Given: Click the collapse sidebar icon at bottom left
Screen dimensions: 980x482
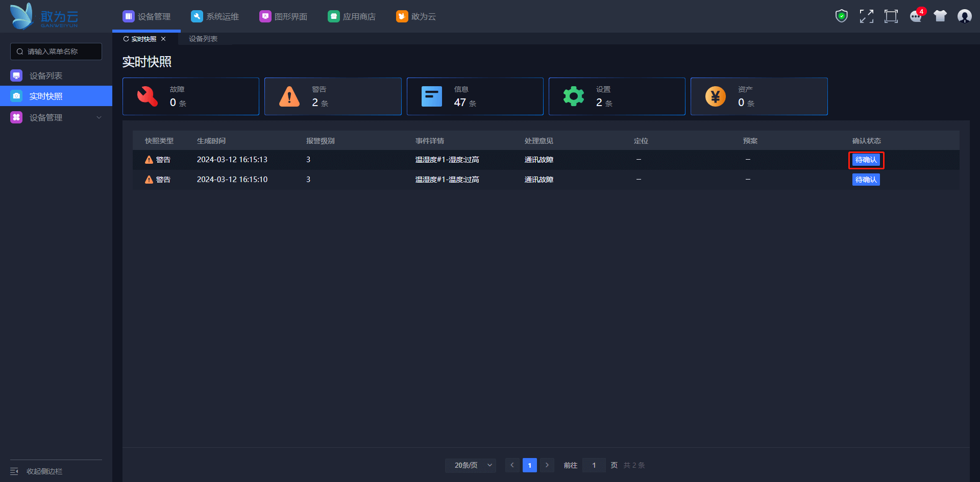Looking at the screenshot, I should (x=14, y=471).
